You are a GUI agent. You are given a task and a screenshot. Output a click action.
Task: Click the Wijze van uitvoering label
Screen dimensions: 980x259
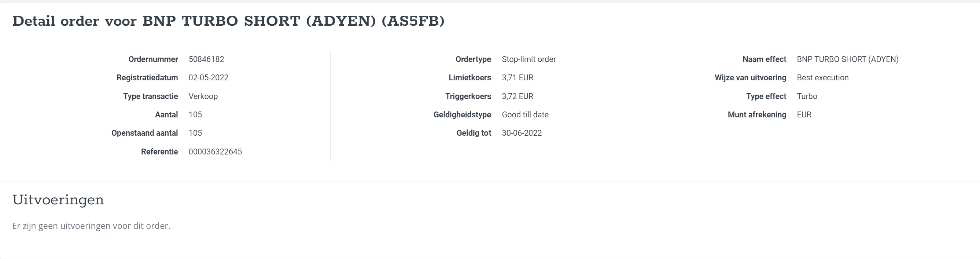[750, 78]
